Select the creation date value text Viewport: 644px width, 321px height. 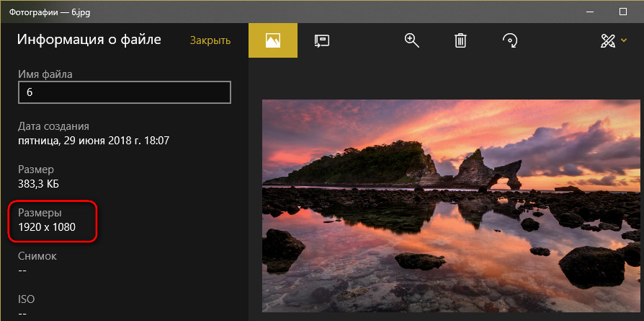[x=94, y=141]
